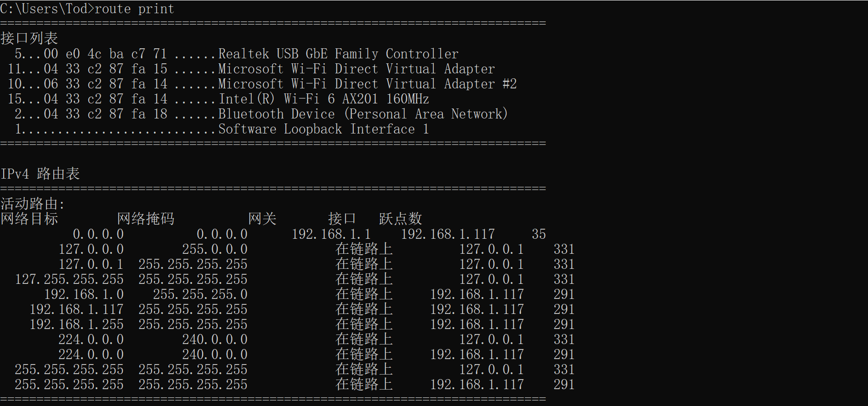This screenshot has width=868, height=406.
Task: Select the Intel(R) Wi-Fi 6 AX201 160MHz line
Action: coord(324,99)
